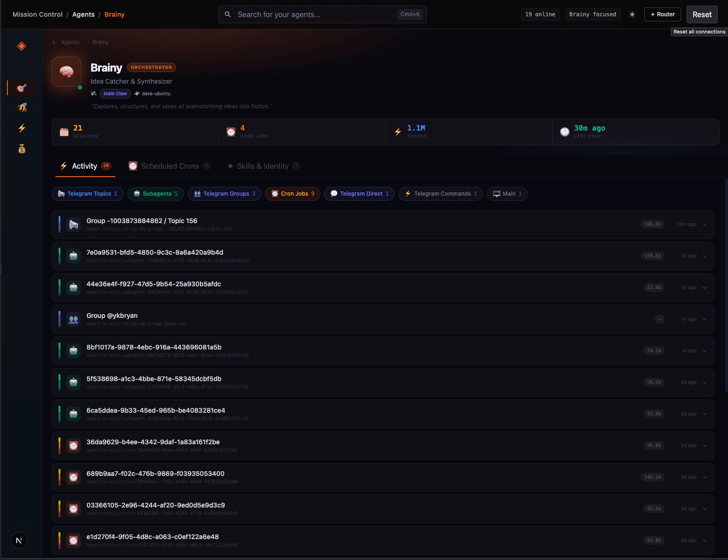Viewport: 728px width, 560px height.
Task: Click robot icon of subagent 44e36e4f row
Action: (73, 288)
